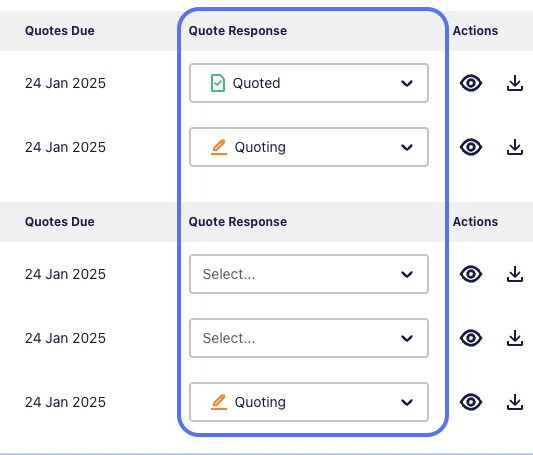Click the lower table's Quote Response header
Screen dimensions: 533x455
tap(238, 222)
